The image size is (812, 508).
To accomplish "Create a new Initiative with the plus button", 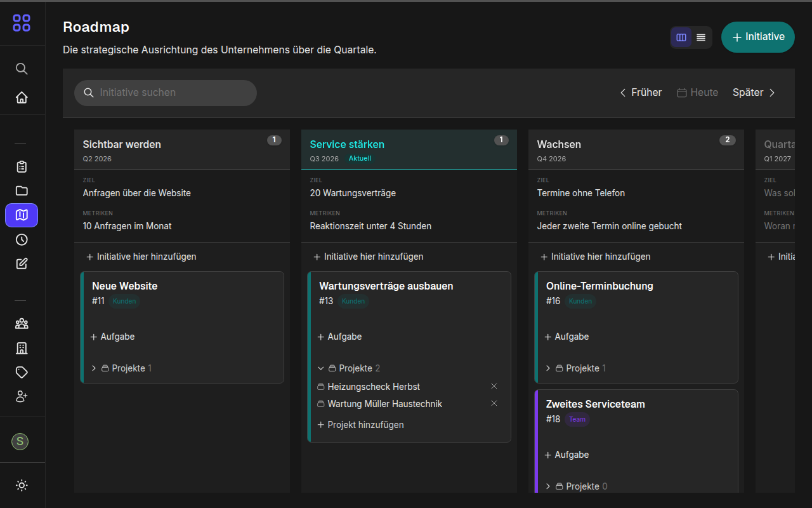I will pos(758,37).
